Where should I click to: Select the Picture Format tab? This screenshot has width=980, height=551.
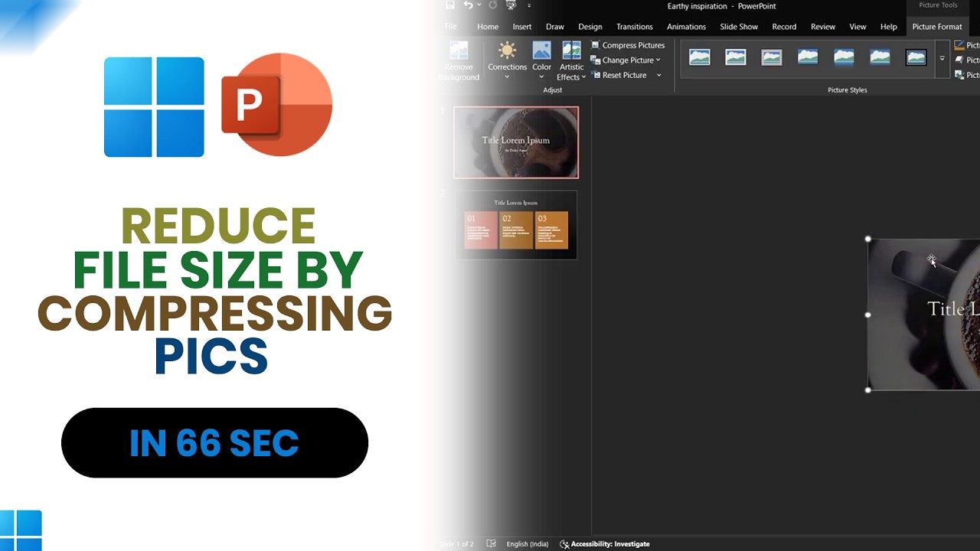pyautogui.click(x=937, y=27)
